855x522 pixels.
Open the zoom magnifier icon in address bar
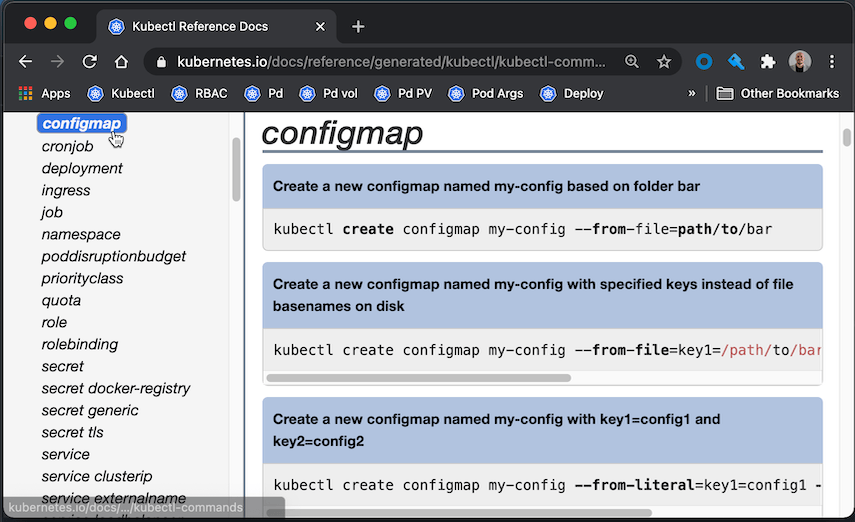pos(631,62)
